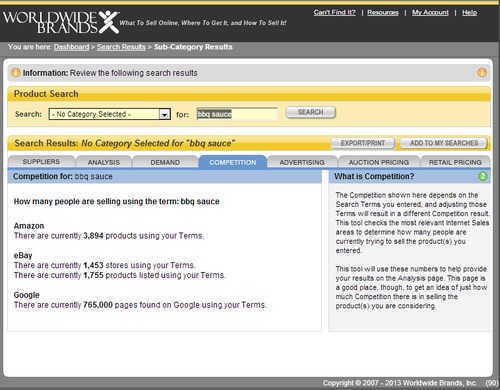Click the eBay heading
The height and width of the screenshot is (390, 500).
tap(23, 255)
